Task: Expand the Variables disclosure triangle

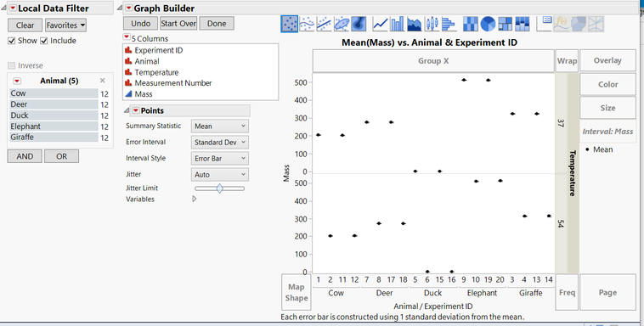Action: point(195,200)
